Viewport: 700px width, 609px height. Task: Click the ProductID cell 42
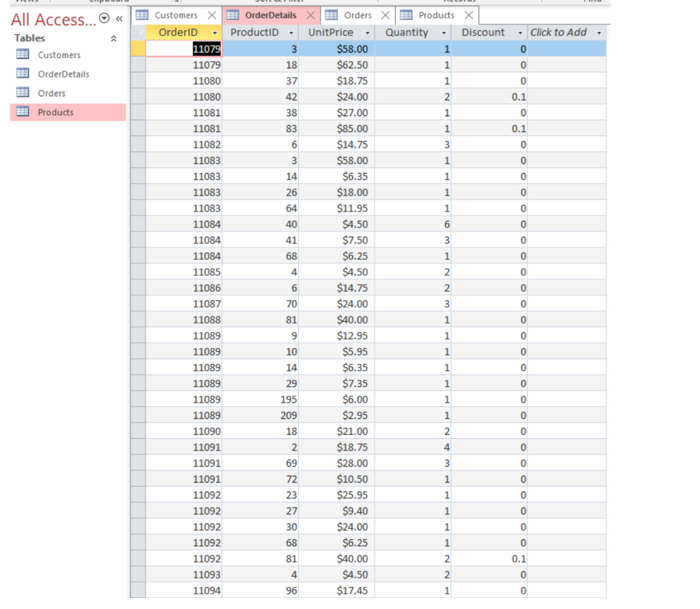260,97
